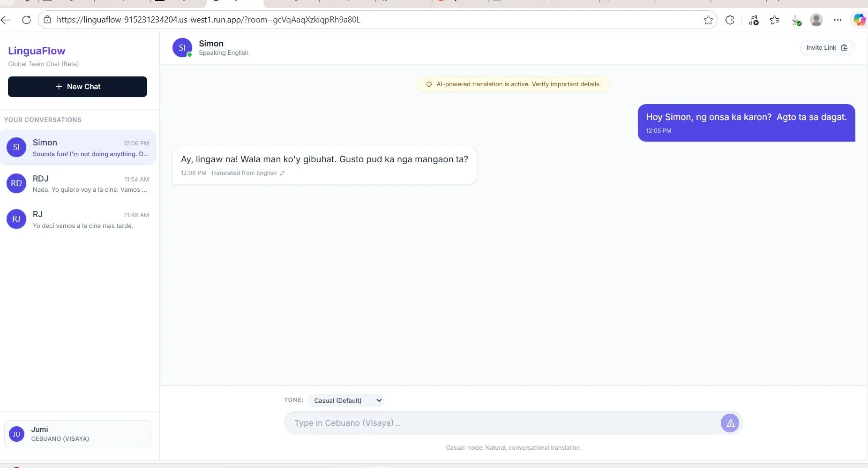Click the 'YOUR CONVERSATIONS' heading

[43, 120]
